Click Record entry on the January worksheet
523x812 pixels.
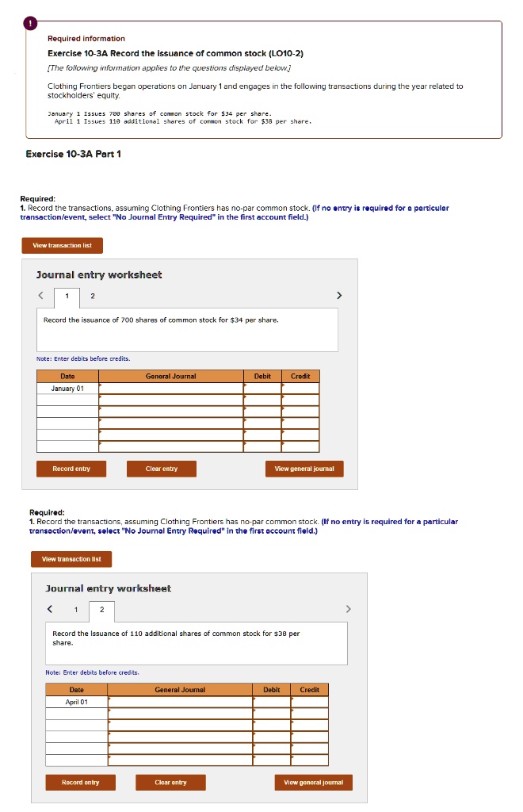71,469
